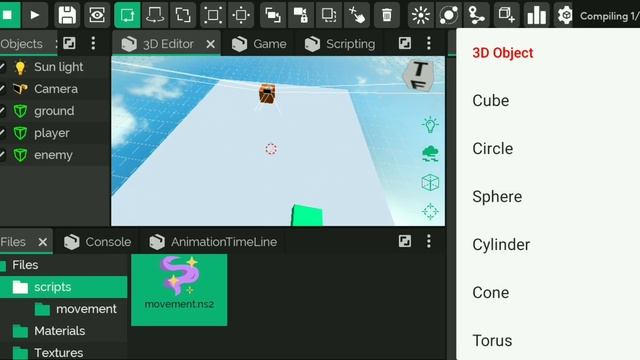Switch to the Game tab

pos(259,44)
